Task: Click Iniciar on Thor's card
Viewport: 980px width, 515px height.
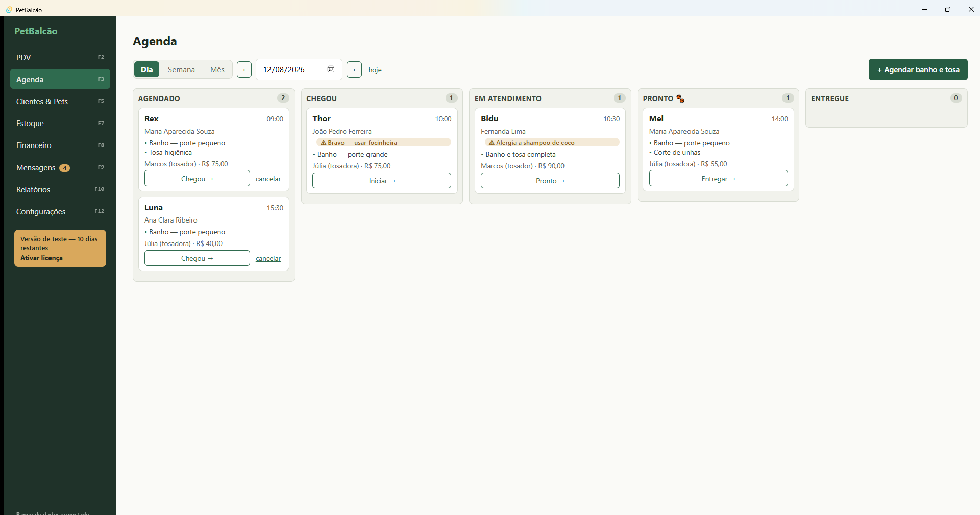Action: [382, 181]
